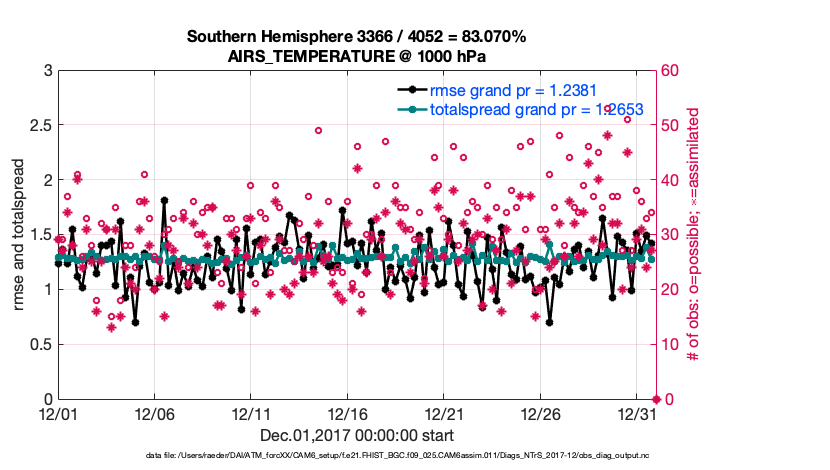Viewport: 830px width, 470px height.
Task: Click the red marker at the bottom-right plot corner
Action: 655,399
